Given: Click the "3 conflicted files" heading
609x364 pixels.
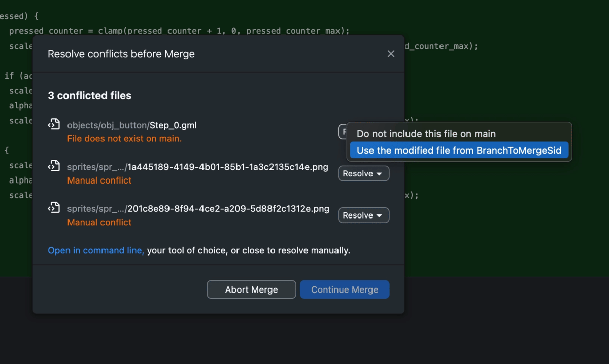Looking at the screenshot, I should [89, 96].
